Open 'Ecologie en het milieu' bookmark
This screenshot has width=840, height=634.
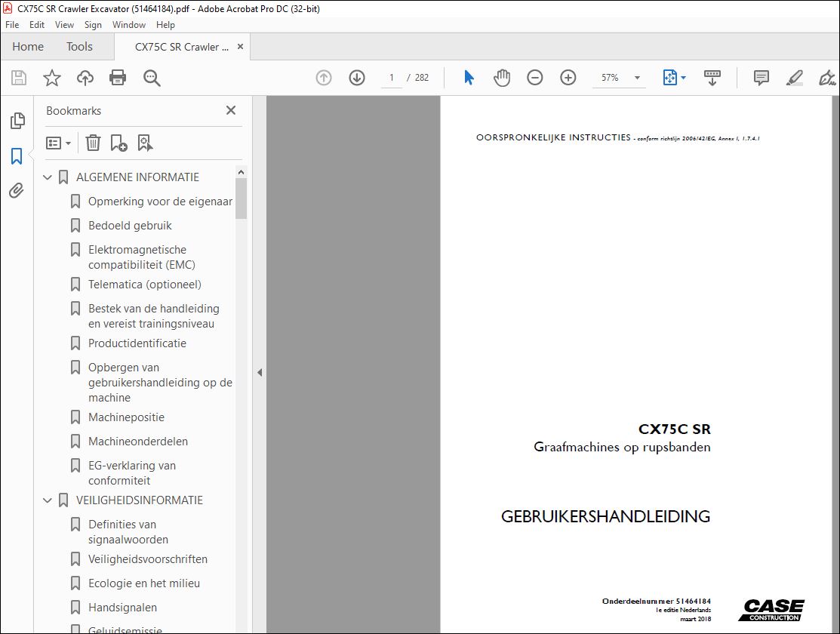(x=144, y=583)
